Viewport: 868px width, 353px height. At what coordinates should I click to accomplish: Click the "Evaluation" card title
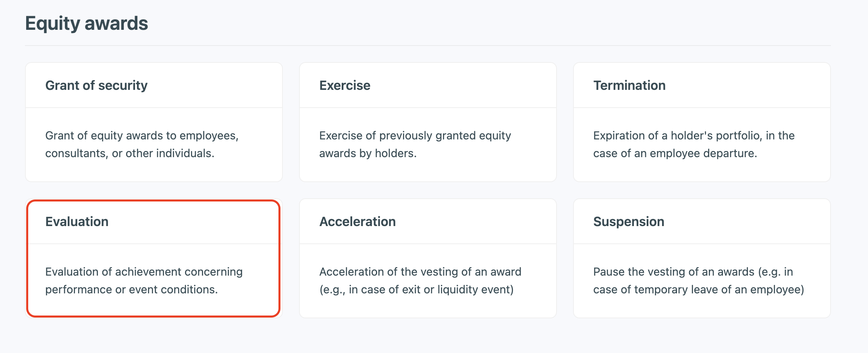(77, 222)
